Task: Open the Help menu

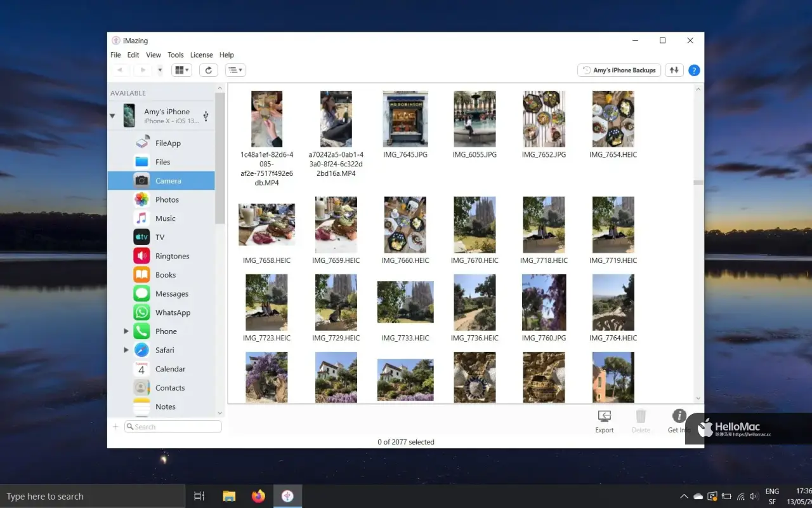Action: [226, 55]
